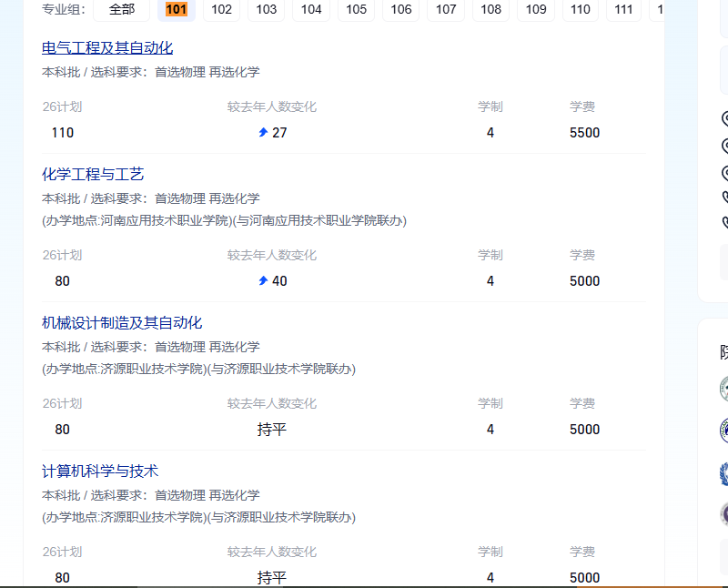Open the 计算机科学与技术 major link
Viewport: 728px width, 588px height.
(100, 471)
